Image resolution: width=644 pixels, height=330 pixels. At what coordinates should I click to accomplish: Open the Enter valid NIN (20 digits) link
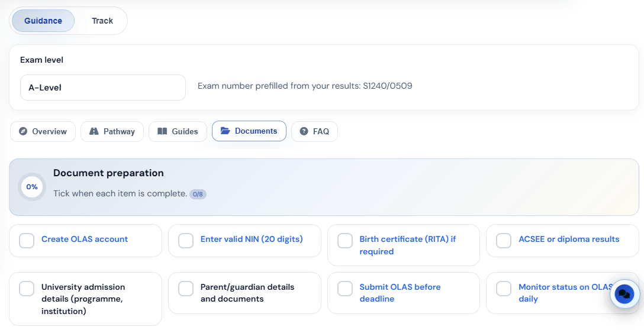click(252, 240)
